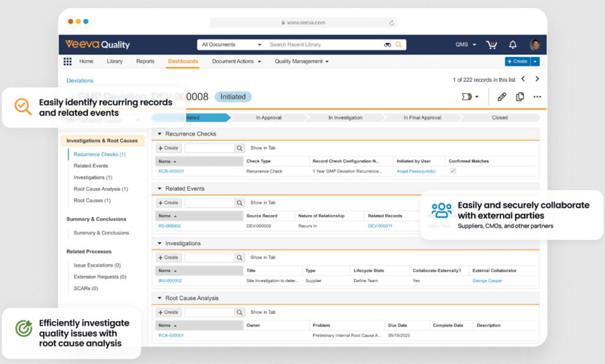Open Extension Requests (0) in sidebar
The width and height of the screenshot is (605, 364).
tap(100, 277)
